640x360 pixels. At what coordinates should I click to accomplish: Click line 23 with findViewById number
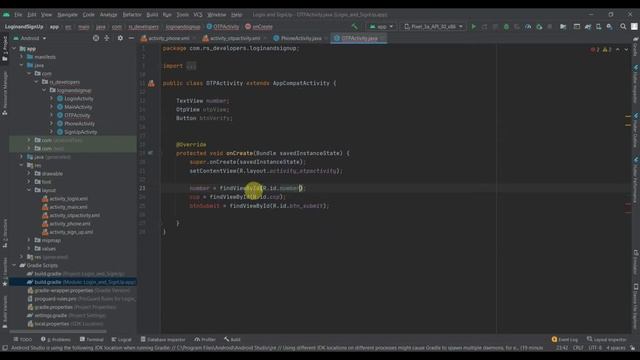(247, 188)
